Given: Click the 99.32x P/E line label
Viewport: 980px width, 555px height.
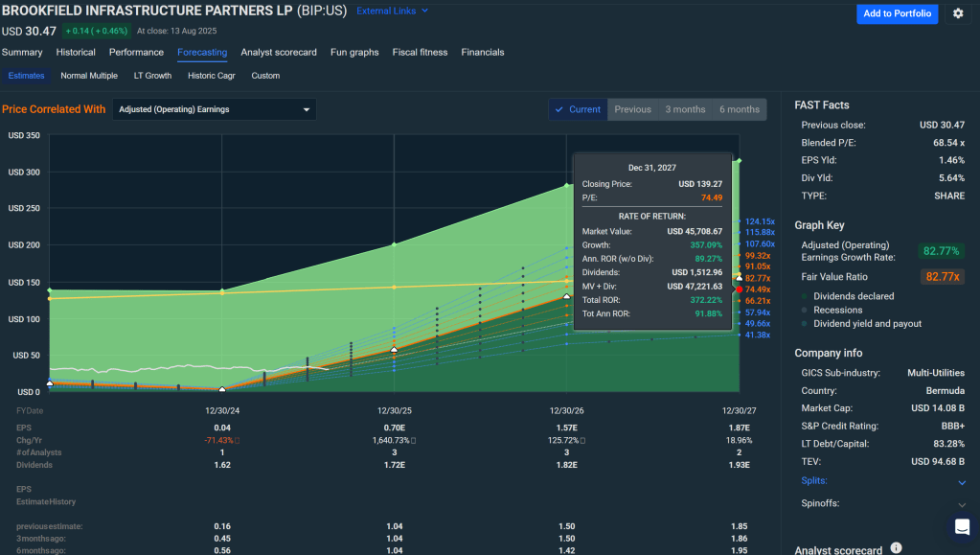Looking at the screenshot, I should click(758, 255).
